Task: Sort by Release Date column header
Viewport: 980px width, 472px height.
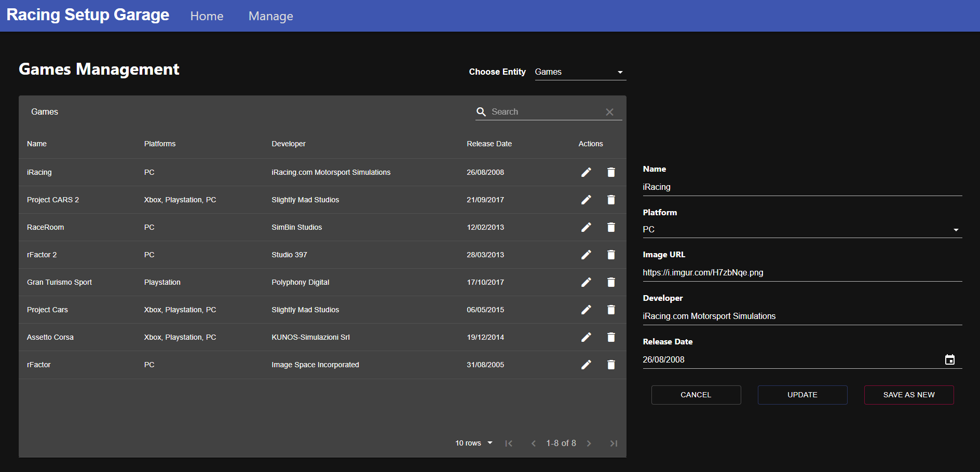Action: click(489, 144)
